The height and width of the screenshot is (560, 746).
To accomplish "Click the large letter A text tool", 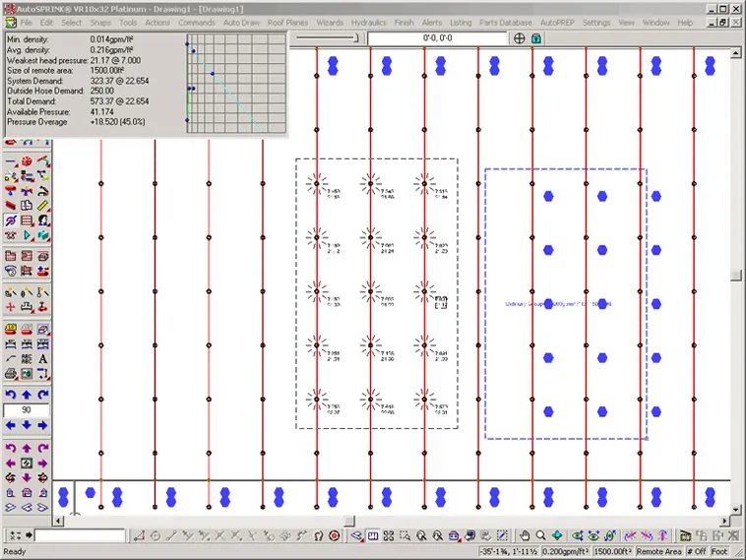I will tap(43, 359).
